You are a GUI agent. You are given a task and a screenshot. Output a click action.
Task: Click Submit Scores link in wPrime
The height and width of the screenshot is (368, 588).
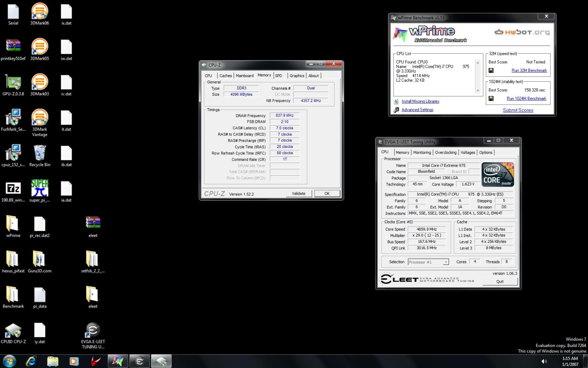[518, 110]
